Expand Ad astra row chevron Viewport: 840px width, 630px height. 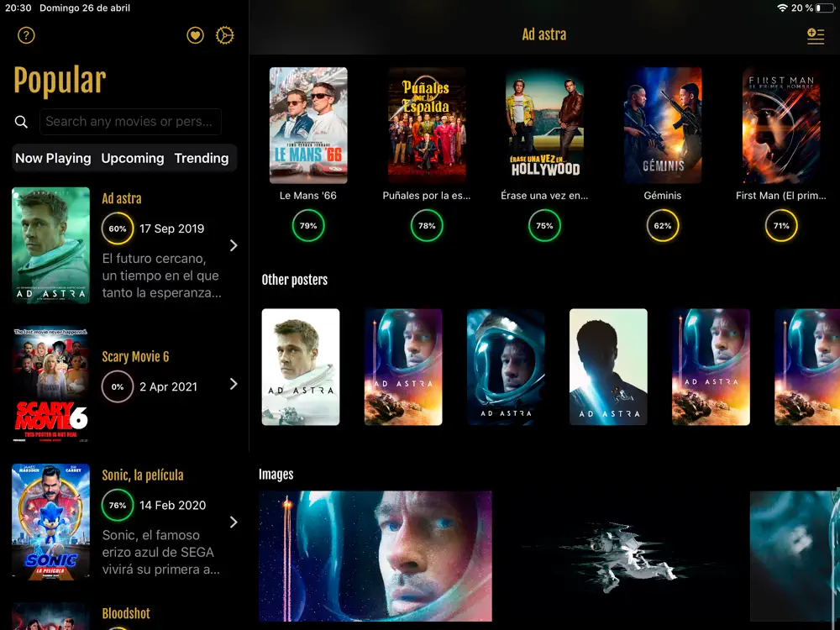click(x=234, y=245)
